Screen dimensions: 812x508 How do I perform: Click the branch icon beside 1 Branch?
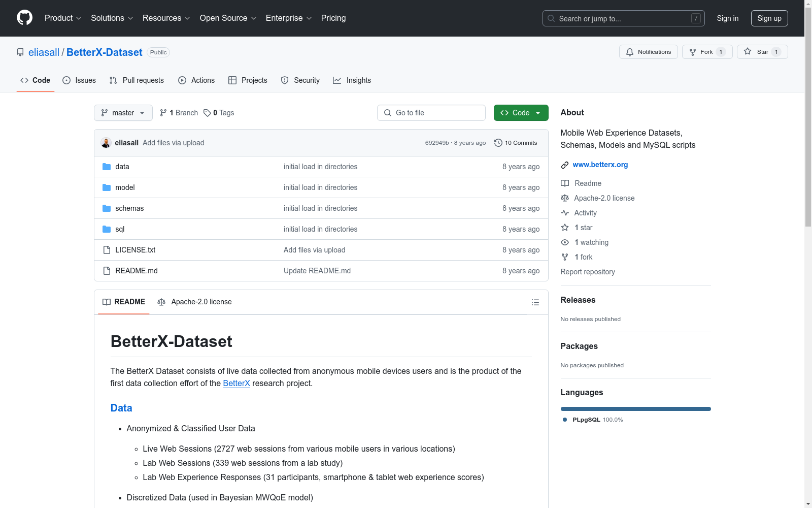[x=163, y=113]
